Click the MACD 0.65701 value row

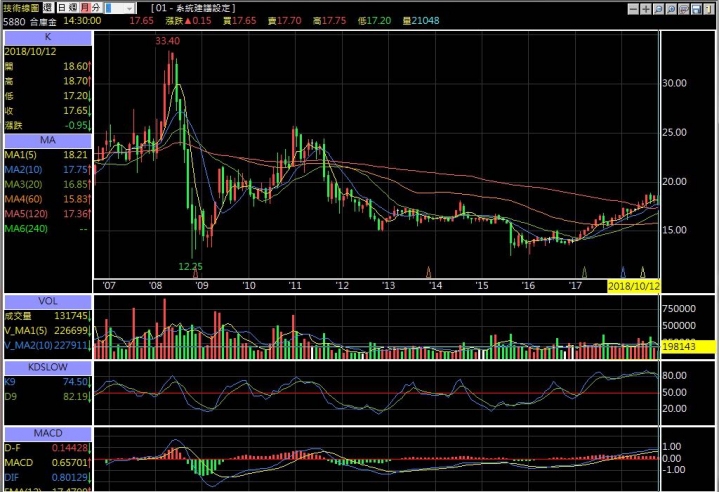48,463
